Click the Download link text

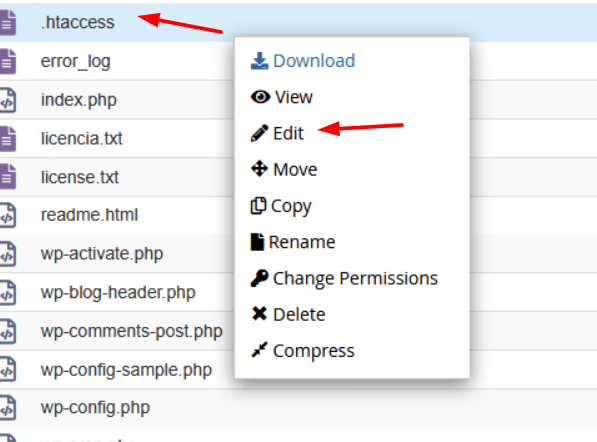click(x=314, y=61)
